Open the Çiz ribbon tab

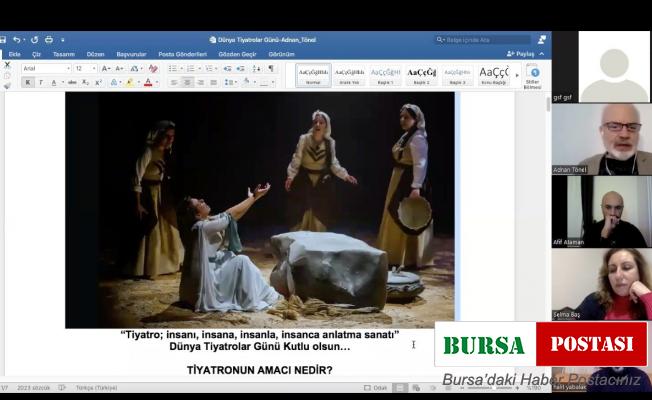[x=36, y=54]
